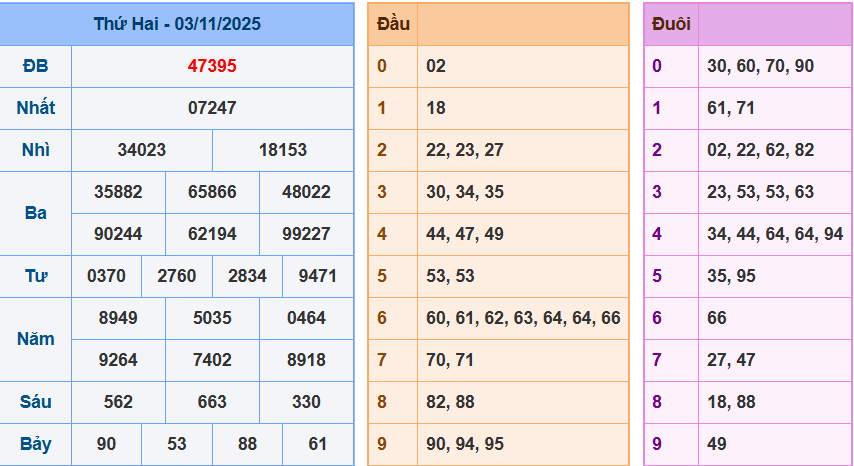Click the Tư row label
Viewport: 854px width, 466px height.
point(35,276)
